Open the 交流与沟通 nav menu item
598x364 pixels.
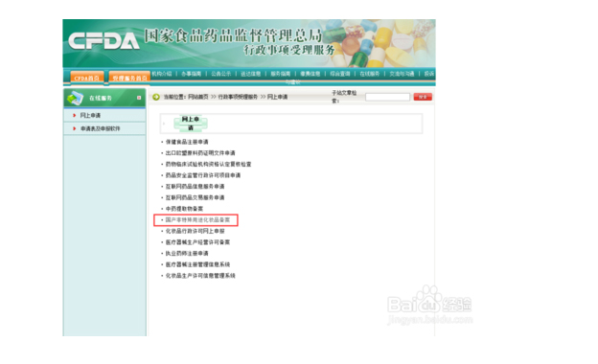coord(402,74)
